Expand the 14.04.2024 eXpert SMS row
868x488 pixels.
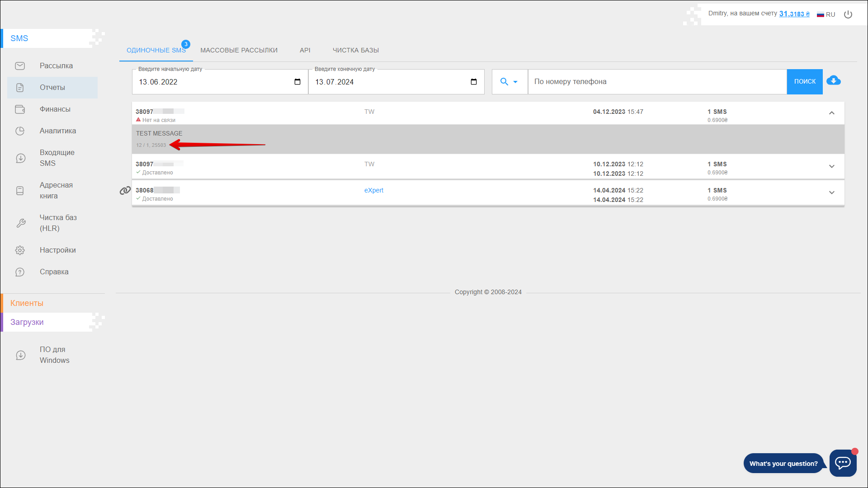831,192
